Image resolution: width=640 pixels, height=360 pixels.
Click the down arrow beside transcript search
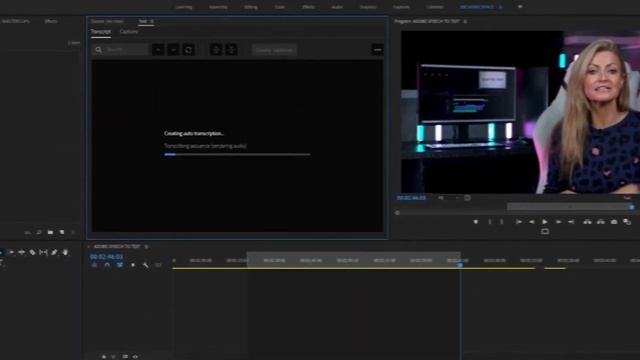tap(173, 50)
